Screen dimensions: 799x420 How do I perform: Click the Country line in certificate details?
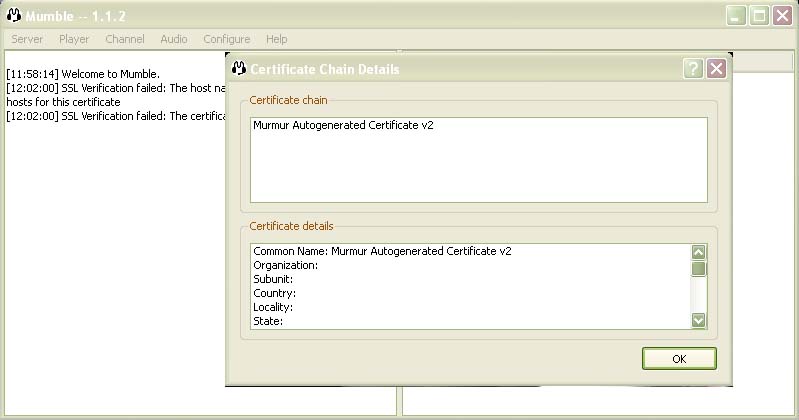pyautogui.click(x=275, y=293)
